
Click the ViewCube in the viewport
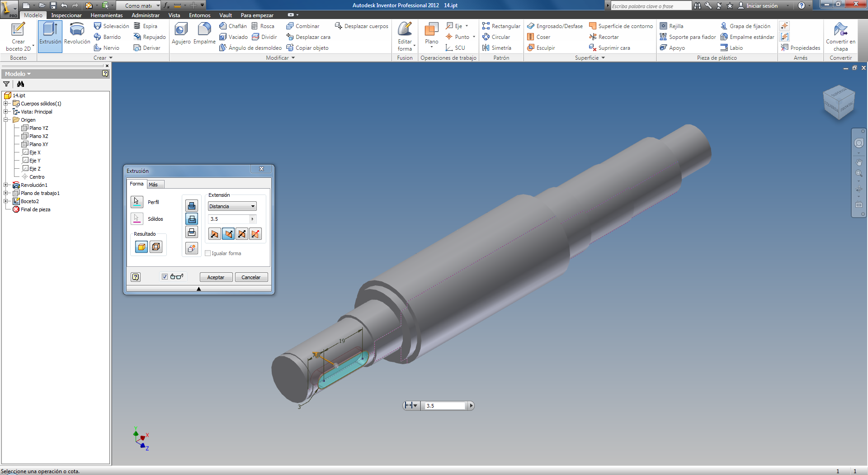(839, 102)
